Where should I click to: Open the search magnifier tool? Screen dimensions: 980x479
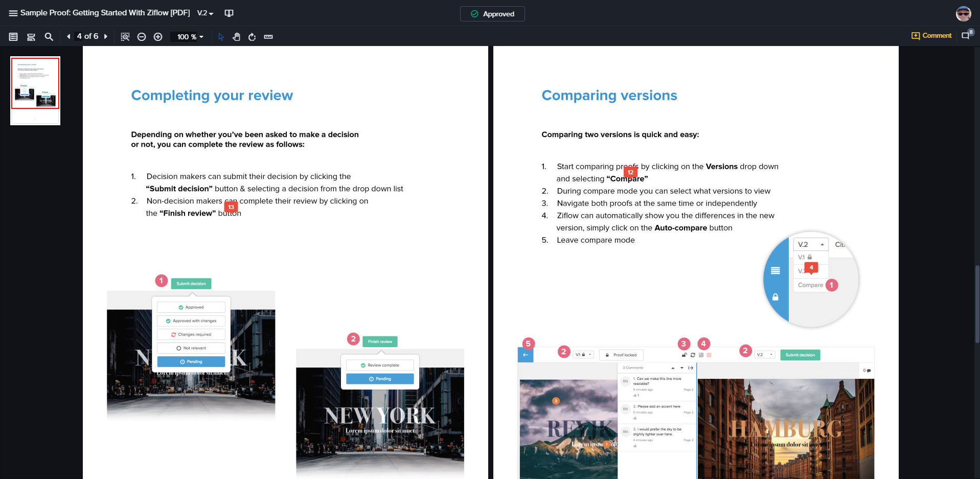pos(49,37)
